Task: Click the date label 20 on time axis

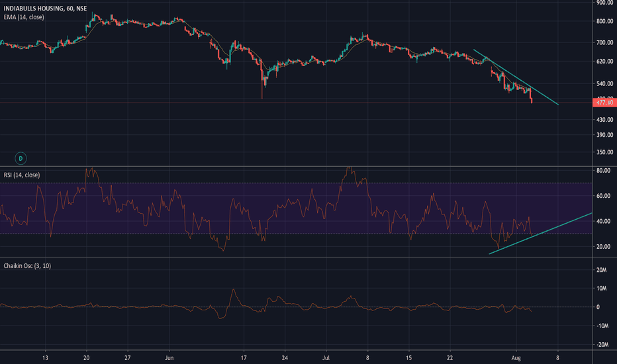Action: pos(87,357)
